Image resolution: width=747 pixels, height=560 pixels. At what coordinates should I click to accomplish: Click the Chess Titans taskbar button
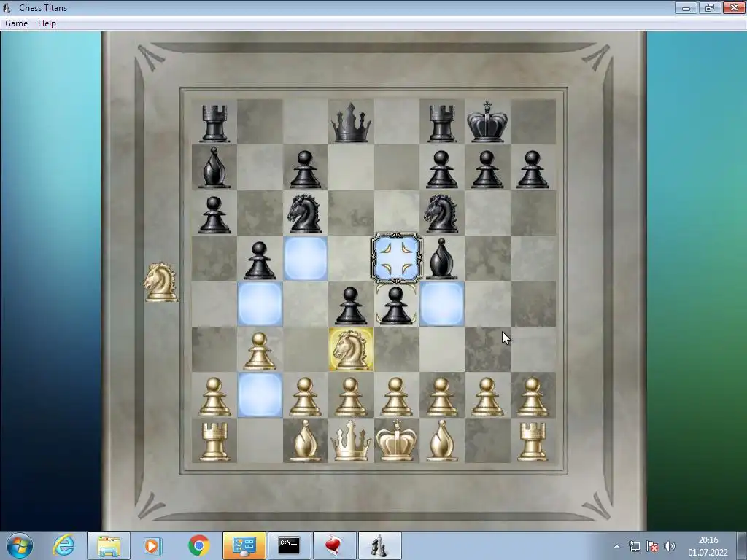coord(379,545)
